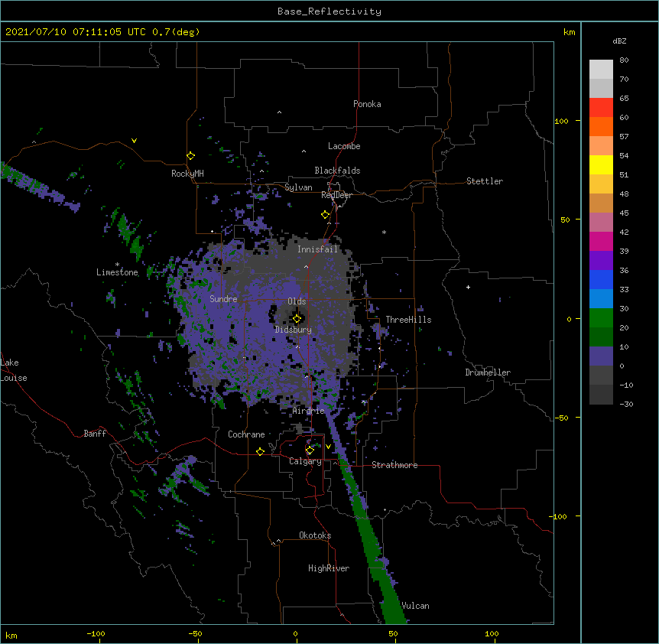Click the Didsbury town label
The height and width of the screenshot is (644, 659).
pos(294,330)
